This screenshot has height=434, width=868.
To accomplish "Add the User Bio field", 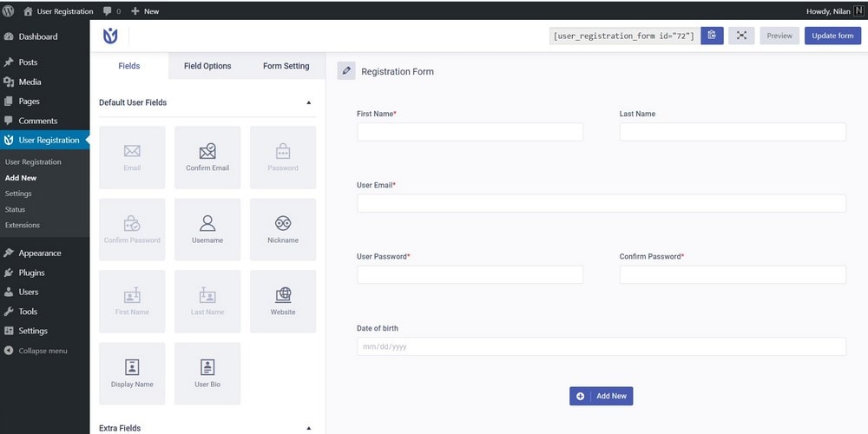I will coord(207,373).
